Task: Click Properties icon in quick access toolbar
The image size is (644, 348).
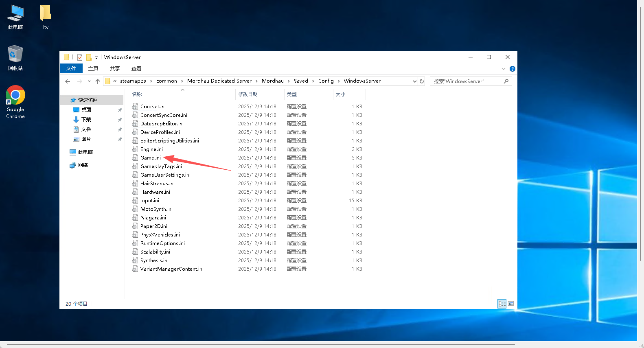Action: coord(80,57)
